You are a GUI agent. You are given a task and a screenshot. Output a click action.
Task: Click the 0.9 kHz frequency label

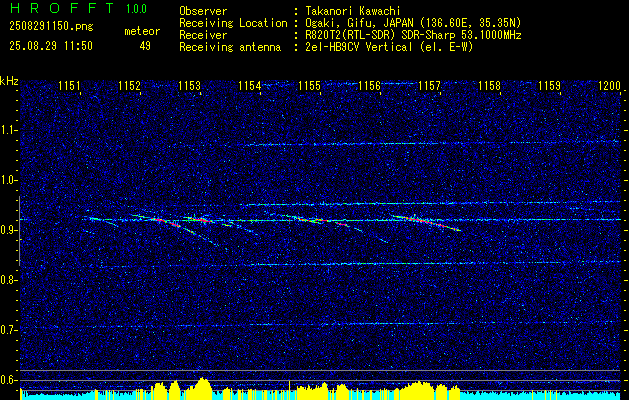point(8,230)
